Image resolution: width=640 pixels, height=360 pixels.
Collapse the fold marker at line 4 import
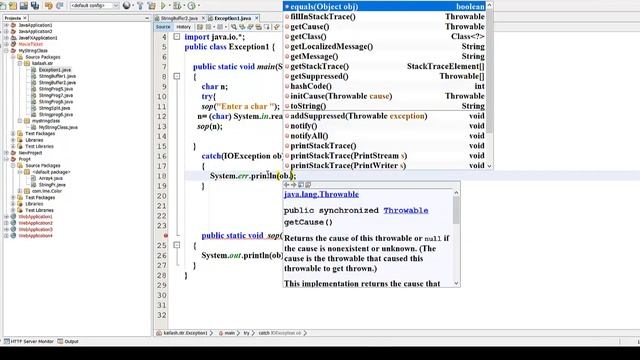point(177,37)
